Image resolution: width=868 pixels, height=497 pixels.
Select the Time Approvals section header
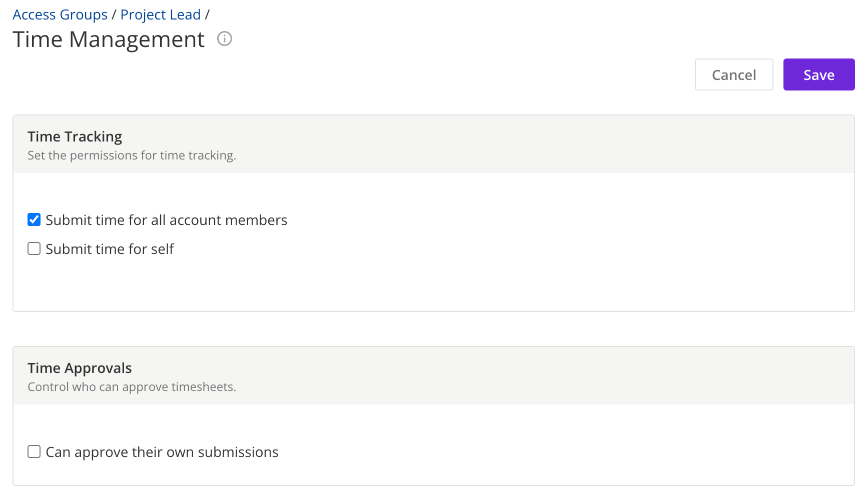point(80,367)
